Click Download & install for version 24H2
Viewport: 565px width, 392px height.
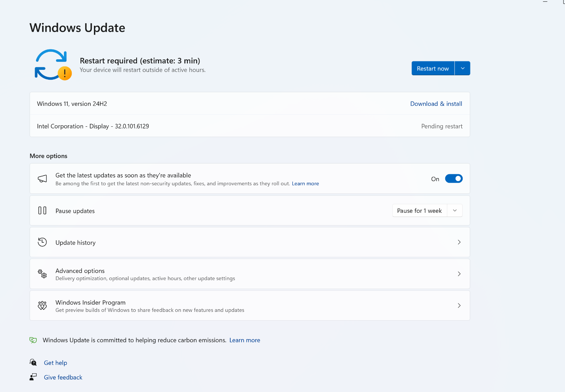(x=436, y=104)
